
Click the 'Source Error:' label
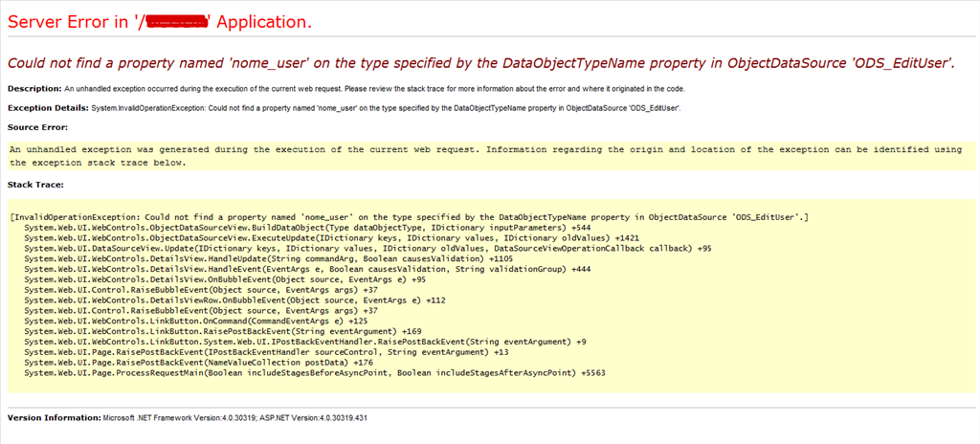36,126
